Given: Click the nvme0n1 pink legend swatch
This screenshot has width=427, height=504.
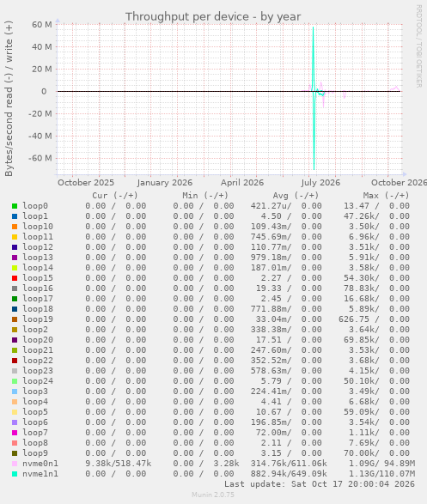Looking at the screenshot, I should coord(15,464).
